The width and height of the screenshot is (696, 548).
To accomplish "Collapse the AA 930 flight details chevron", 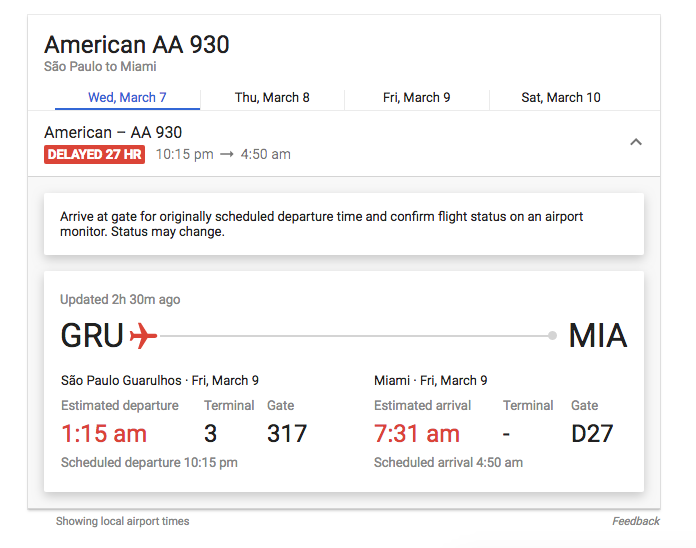I will coord(635,142).
